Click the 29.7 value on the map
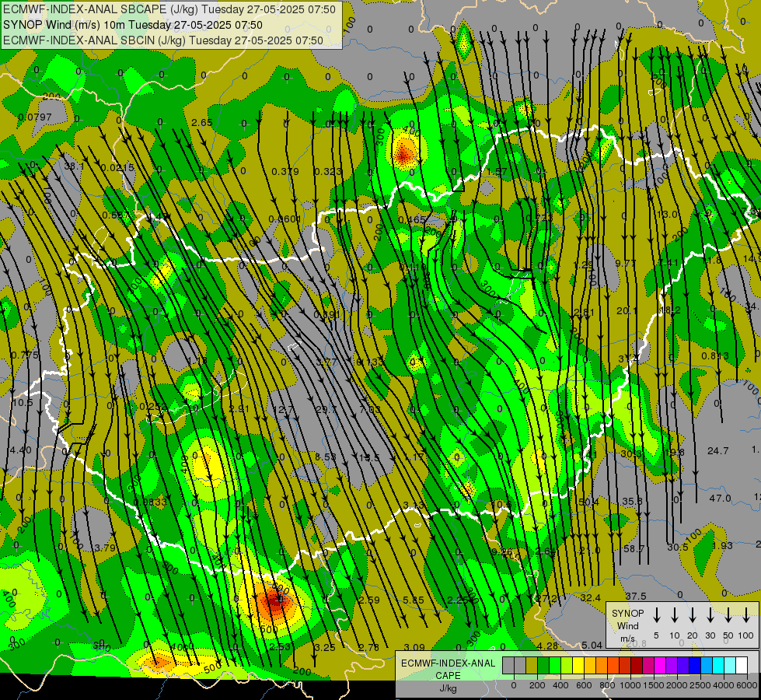 coord(326,409)
